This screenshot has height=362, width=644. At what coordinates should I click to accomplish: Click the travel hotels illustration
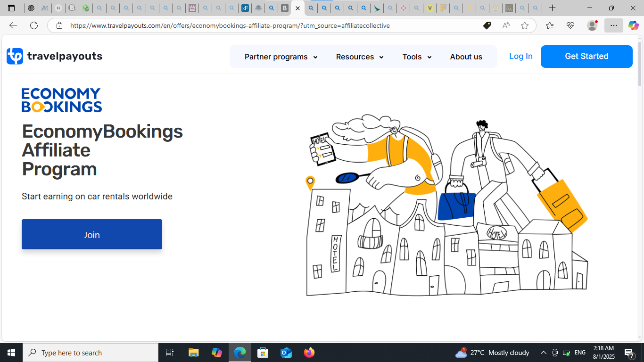[447, 205]
